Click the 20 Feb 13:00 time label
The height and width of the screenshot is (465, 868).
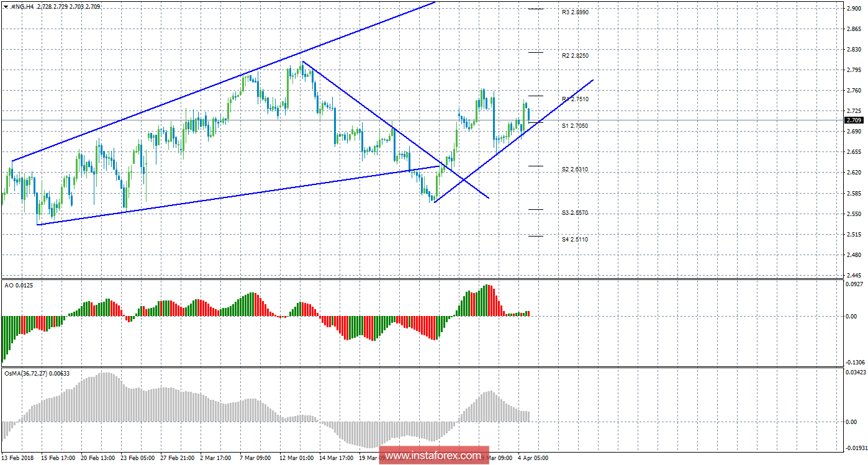tap(99, 458)
